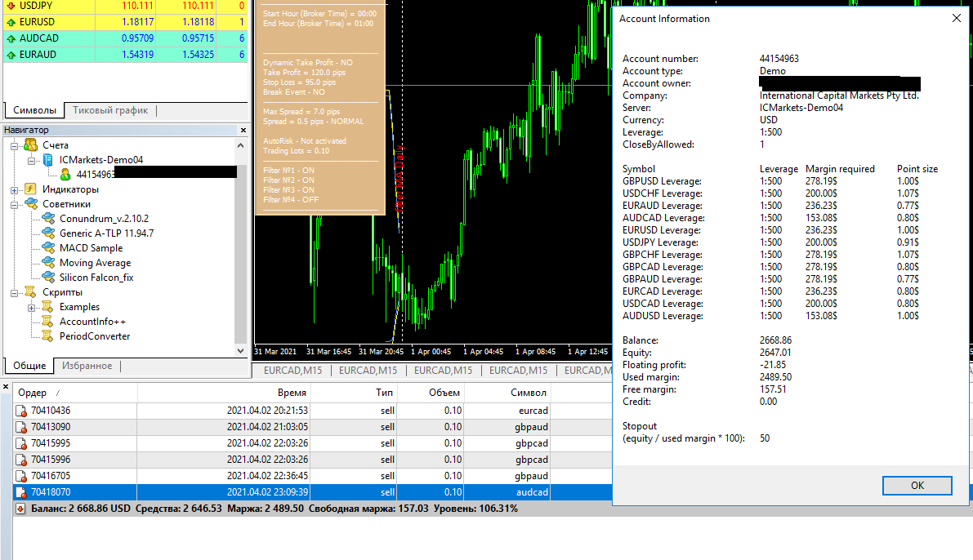Click account number 44154963 in the dialog

click(x=779, y=59)
